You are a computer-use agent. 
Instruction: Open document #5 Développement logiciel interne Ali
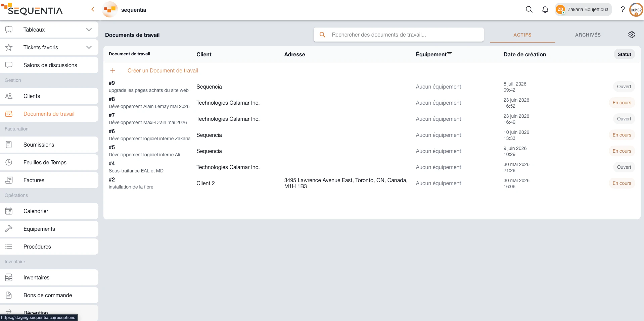[144, 151]
